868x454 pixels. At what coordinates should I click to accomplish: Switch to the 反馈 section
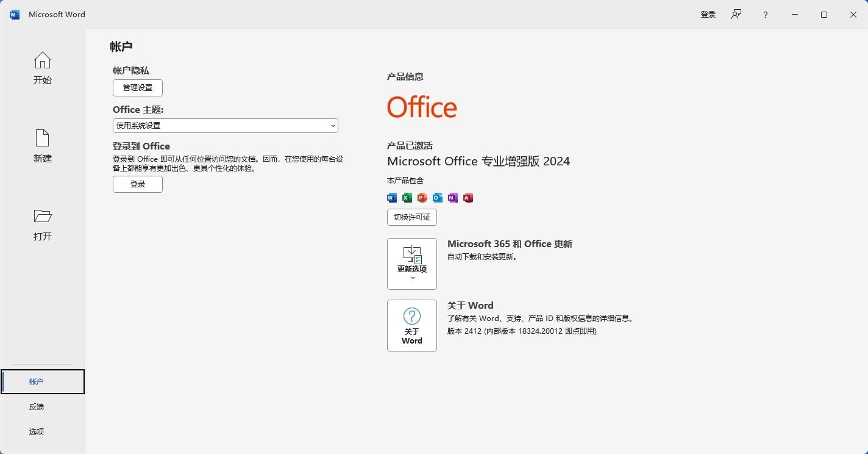37,406
